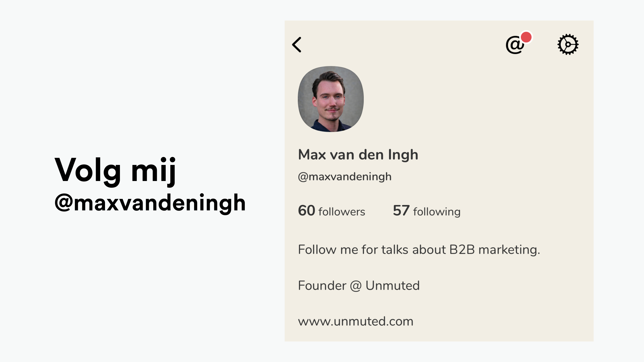Open the 57 following list
The width and height of the screenshot is (644, 362).
click(x=427, y=211)
